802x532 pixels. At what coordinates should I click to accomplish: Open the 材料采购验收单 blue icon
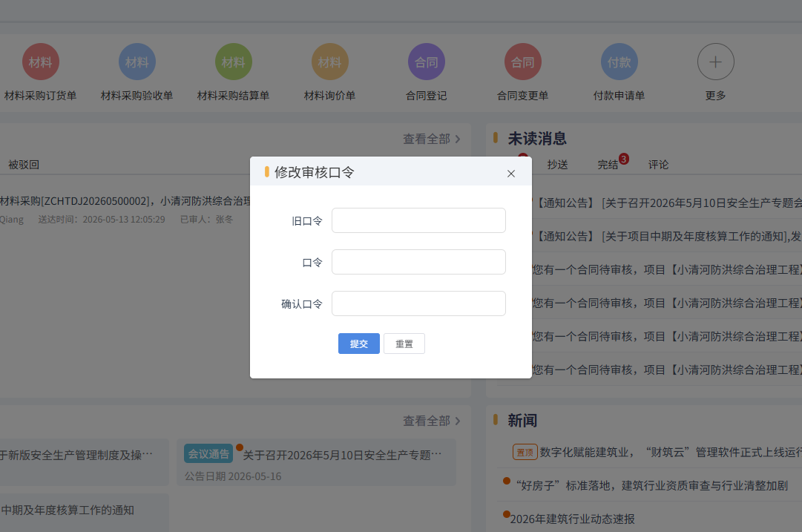[137, 62]
